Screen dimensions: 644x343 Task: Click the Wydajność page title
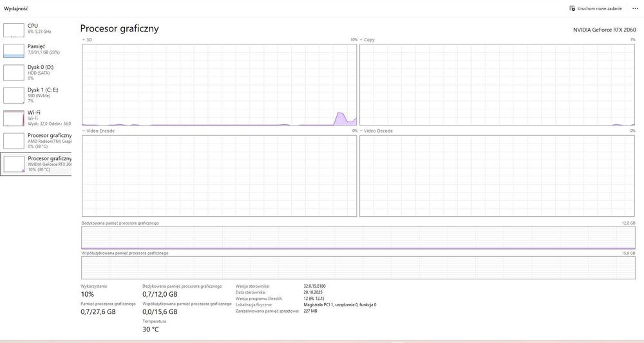[x=16, y=8]
